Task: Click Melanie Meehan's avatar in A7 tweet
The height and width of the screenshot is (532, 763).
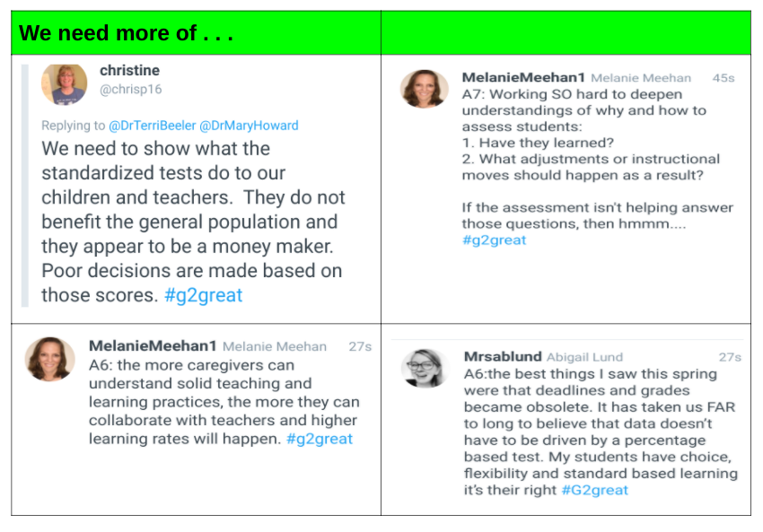Action: [x=425, y=89]
